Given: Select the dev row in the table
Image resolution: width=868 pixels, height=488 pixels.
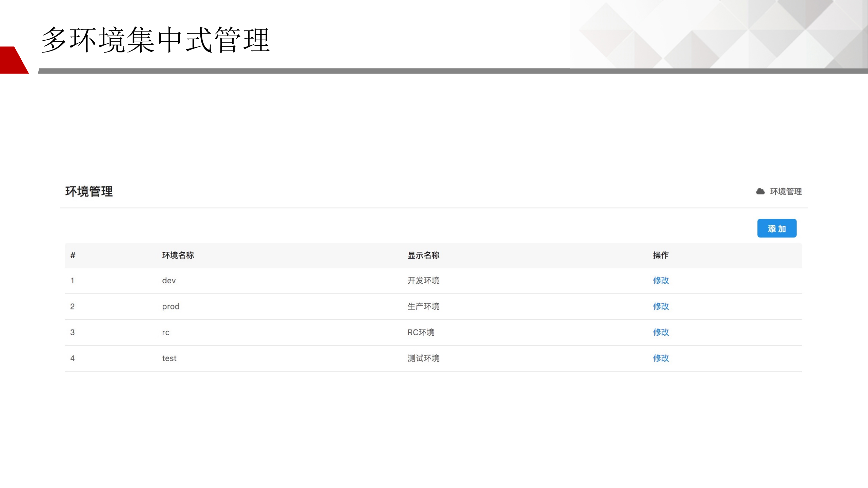Looking at the screenshot, I should click(169, 281).
